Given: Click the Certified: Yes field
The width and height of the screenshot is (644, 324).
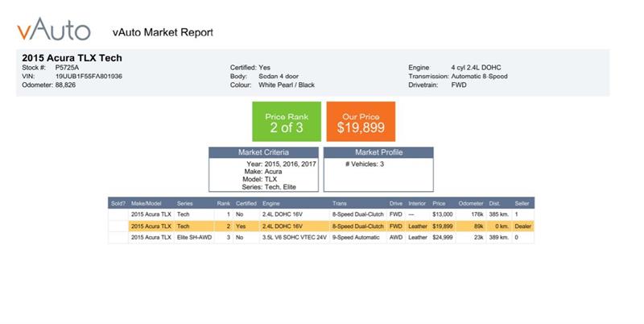Looking at the screenshot, I should [250, 68].
